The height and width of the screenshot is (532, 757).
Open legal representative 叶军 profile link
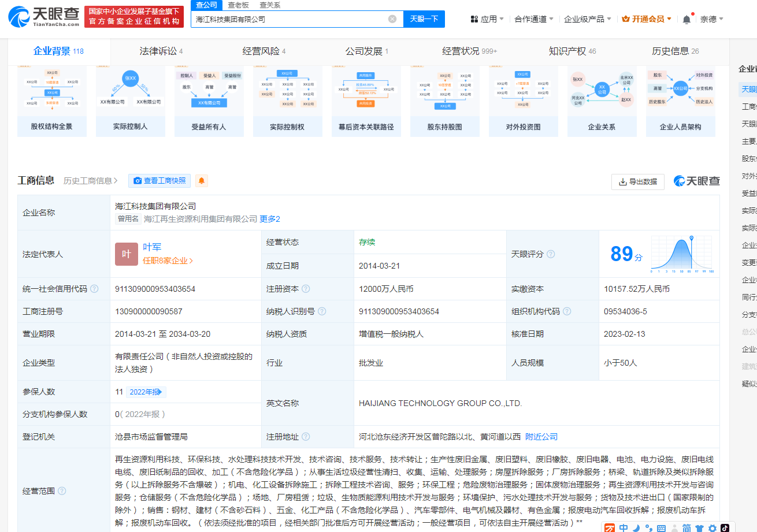pos(152,247)
